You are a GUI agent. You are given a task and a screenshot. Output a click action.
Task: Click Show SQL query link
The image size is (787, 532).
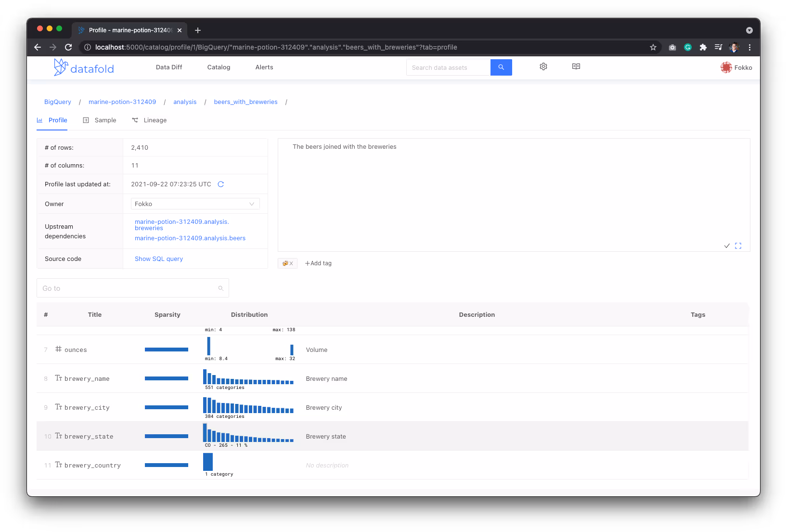159,259
